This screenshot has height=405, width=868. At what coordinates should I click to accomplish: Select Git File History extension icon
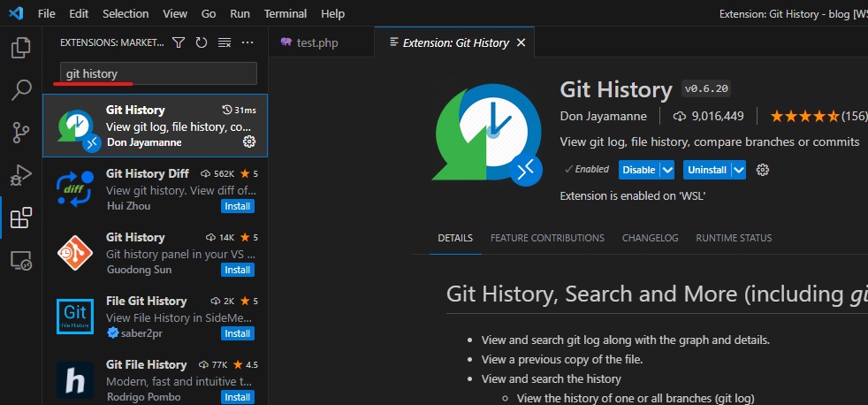pos(75,380)
